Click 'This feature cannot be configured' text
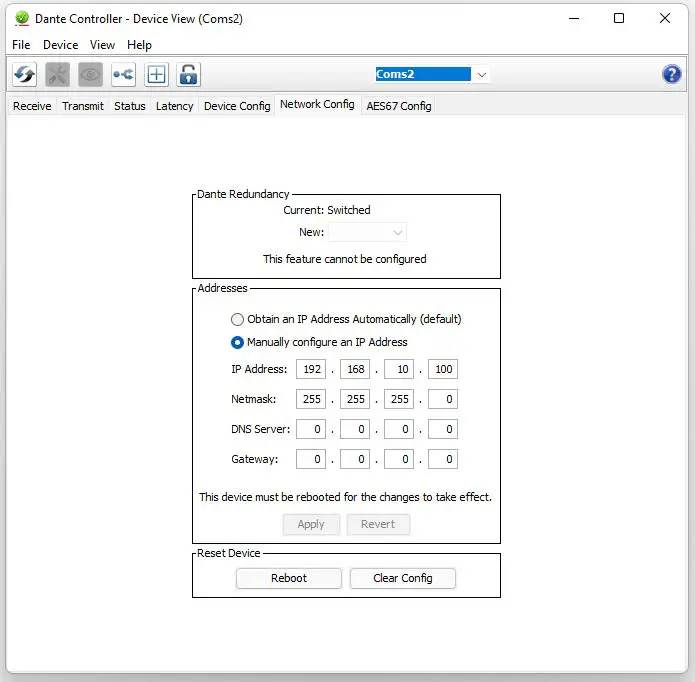695x682 pixels. point(345,259)
